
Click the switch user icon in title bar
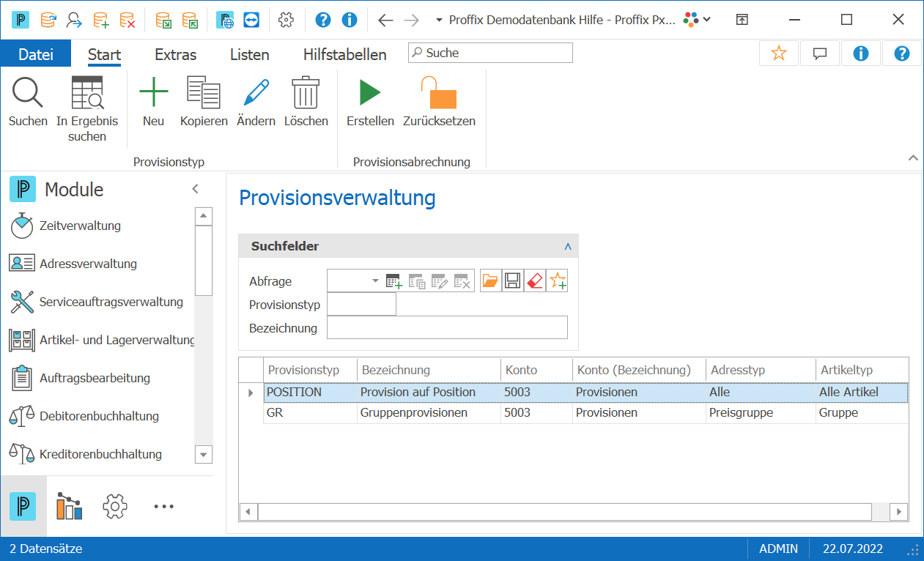74,20
